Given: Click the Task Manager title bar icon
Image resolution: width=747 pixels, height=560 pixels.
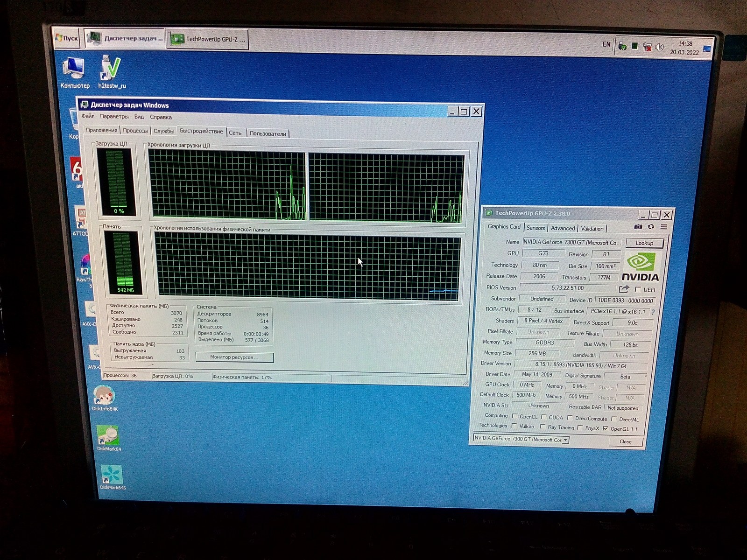Looking at the screenshot, I should [85, 105].
